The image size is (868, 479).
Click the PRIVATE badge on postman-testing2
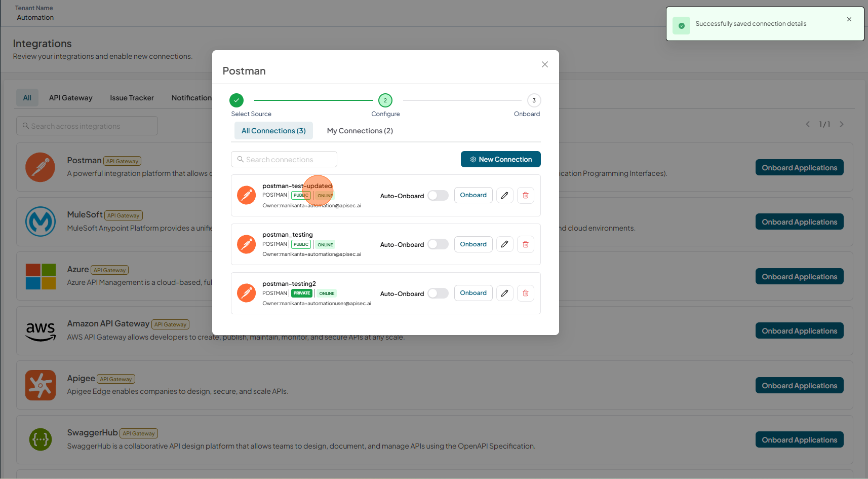click(x=302, y=293)
